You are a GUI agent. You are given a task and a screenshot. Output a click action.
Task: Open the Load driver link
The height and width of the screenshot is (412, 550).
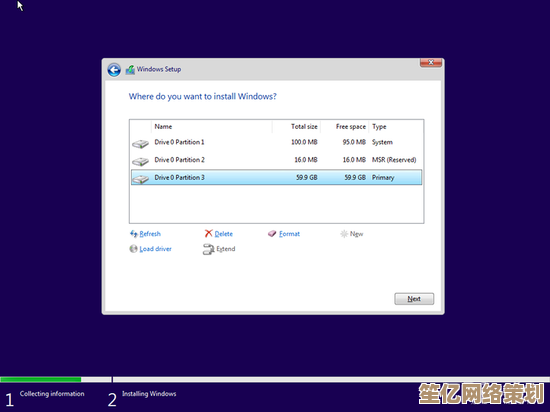point(155,249)
